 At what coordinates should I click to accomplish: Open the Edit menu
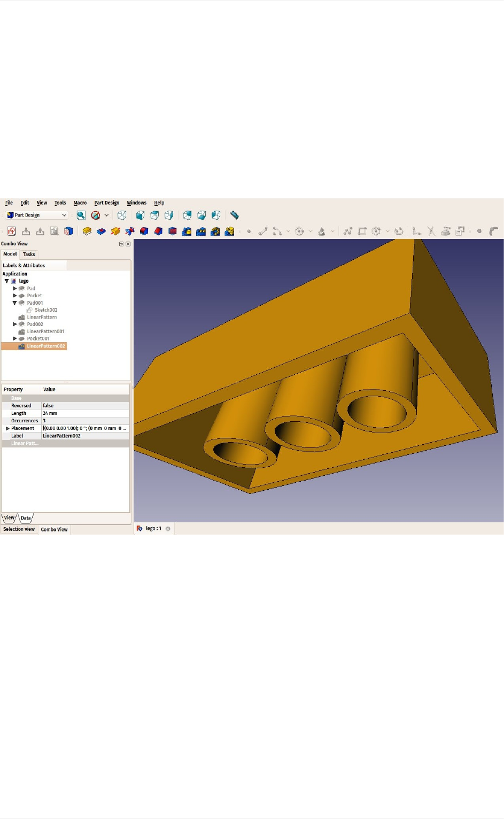[x=25, y=203]
